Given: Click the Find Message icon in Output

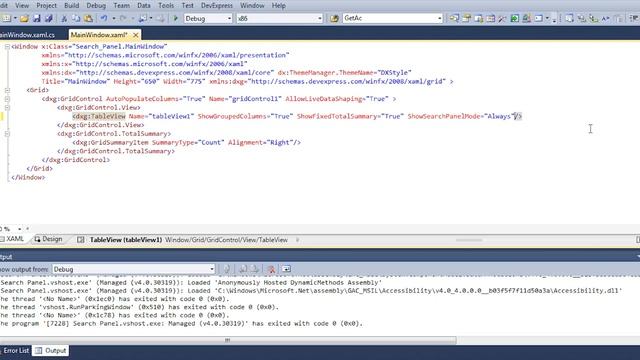Looking at the screenshot, I should pos(227,269).
